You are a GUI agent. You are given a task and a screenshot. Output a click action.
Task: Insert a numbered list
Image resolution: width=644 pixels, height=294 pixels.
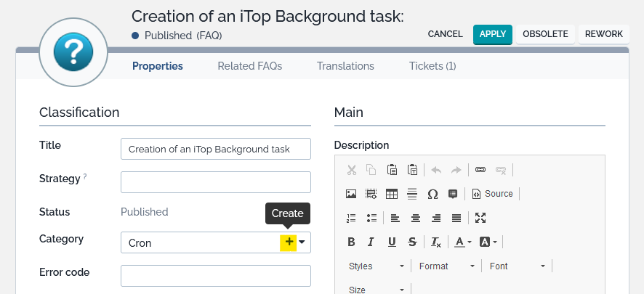[351, 219]
